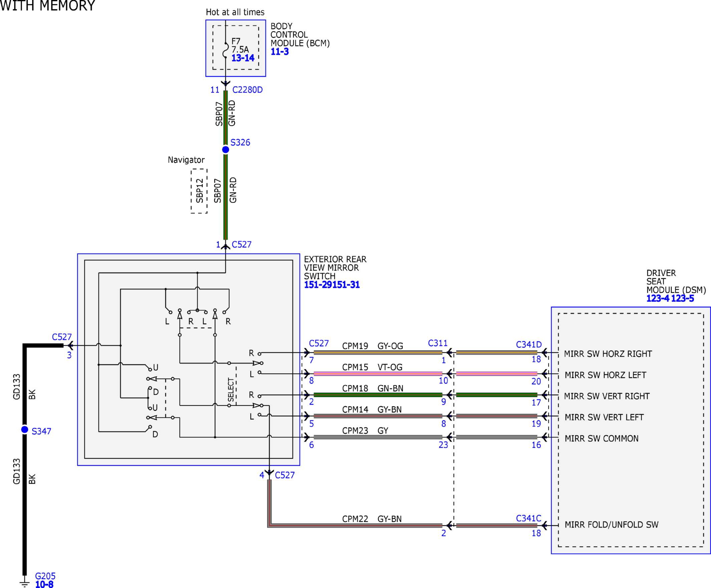Select pin number 23 at C311
Screen dimensions: 711x588
point(444,445)
